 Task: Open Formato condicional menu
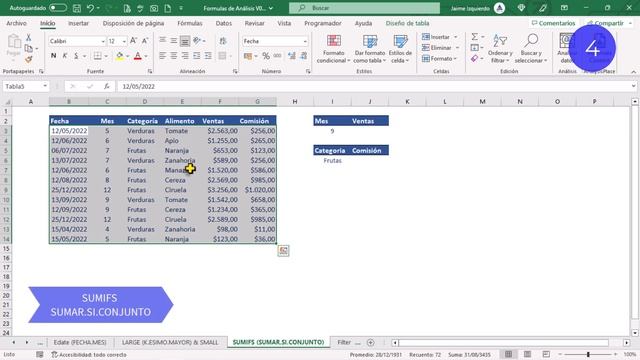pyautogui.click(x=333, y=49)
